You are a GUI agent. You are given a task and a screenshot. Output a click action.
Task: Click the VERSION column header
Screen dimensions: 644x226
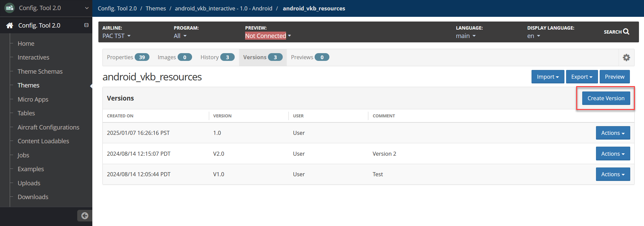222,116
